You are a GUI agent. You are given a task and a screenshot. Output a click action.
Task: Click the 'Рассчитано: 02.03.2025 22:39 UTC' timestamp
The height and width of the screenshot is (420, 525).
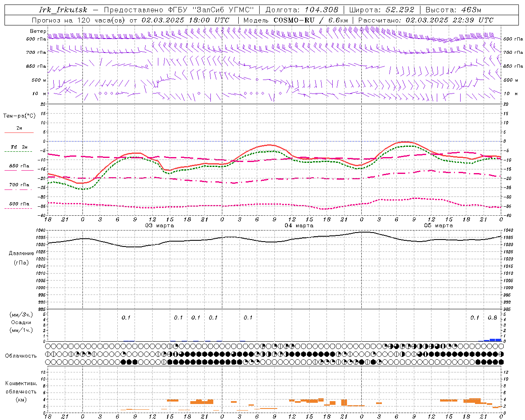coord(426,20)
